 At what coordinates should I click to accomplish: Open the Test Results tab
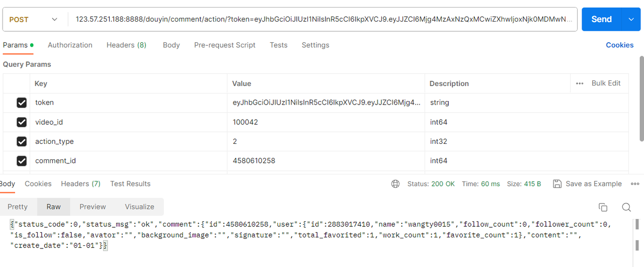tap(130, 184)
